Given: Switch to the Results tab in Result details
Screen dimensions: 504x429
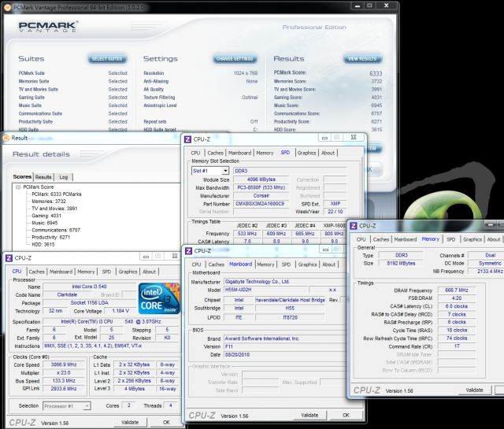Looking at the screenshot, I should pos(43,177).
